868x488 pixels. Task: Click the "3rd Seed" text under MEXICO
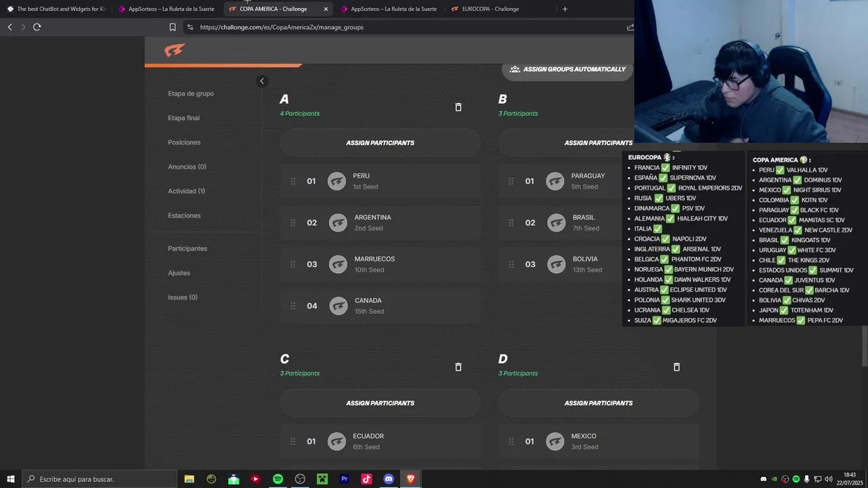click(585, 447)
